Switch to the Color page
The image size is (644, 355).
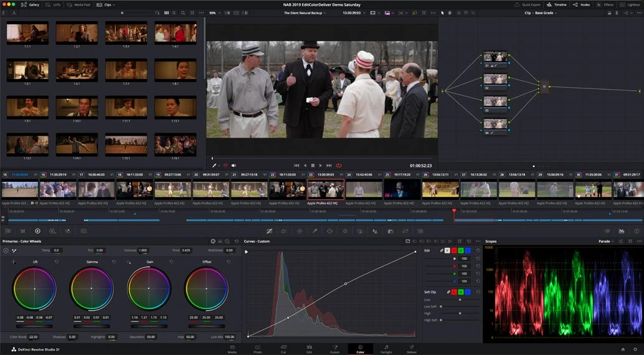tap(360, 349)
